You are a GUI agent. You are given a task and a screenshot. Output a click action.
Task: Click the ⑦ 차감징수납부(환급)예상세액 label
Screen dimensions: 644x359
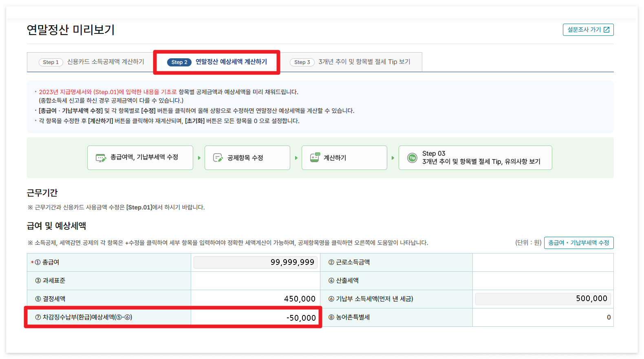(x=84, y=317)
